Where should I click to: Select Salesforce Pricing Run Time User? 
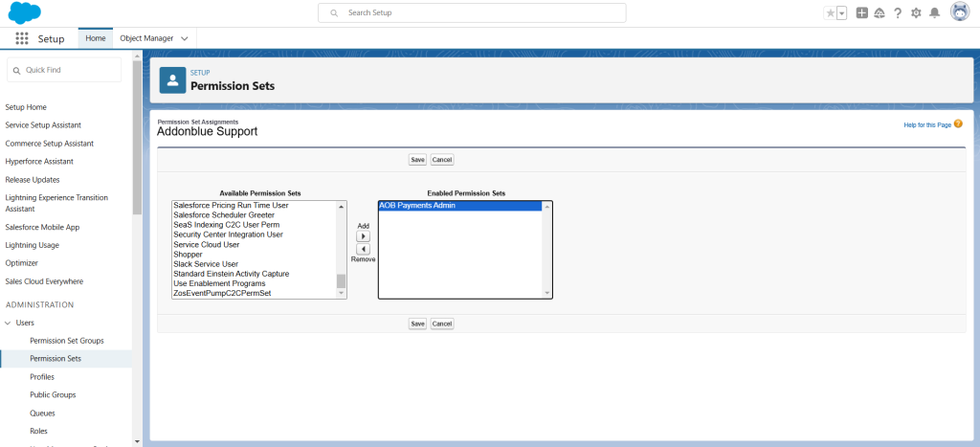255,205
